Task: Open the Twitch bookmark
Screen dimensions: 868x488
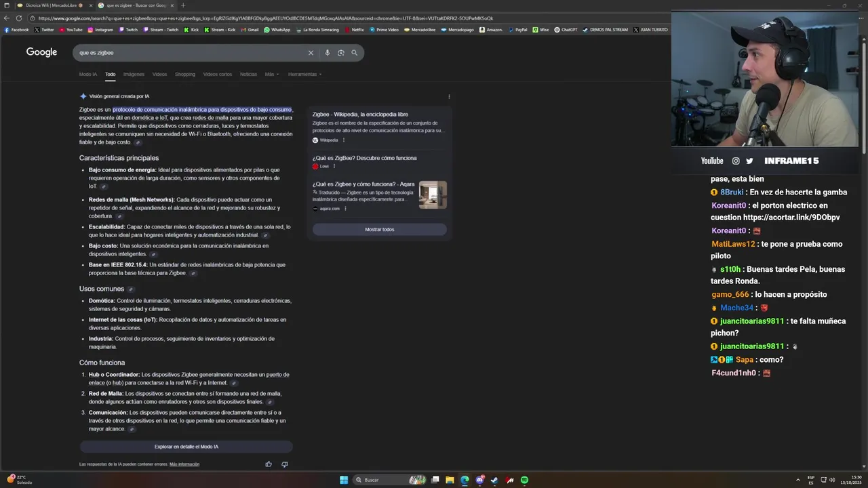Action: tap(128, 30)
